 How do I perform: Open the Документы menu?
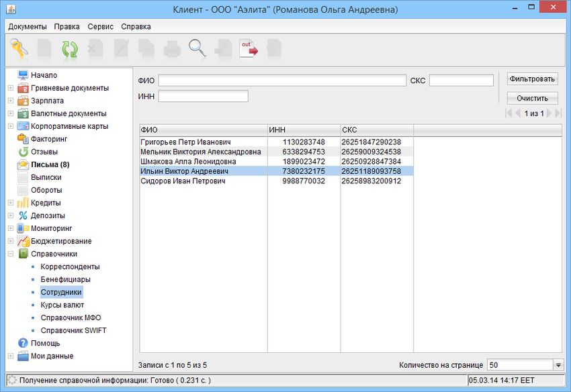pyautogui.click(x=28, y=27)
